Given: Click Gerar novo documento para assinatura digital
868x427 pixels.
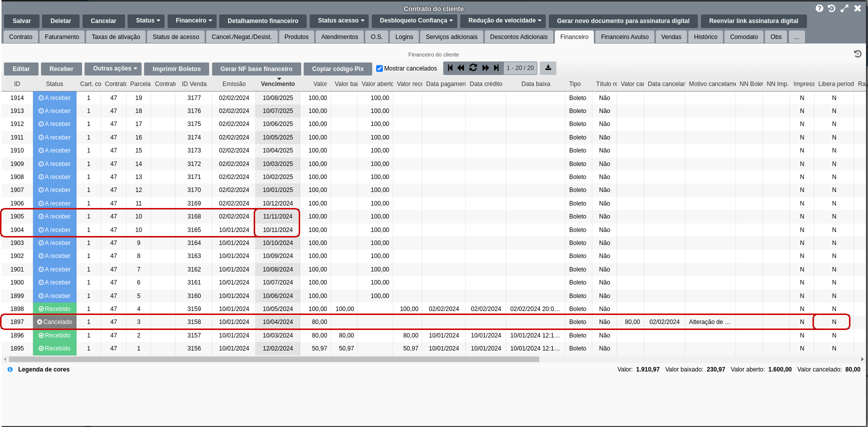Looking at the screenshot, I should 623,20.
